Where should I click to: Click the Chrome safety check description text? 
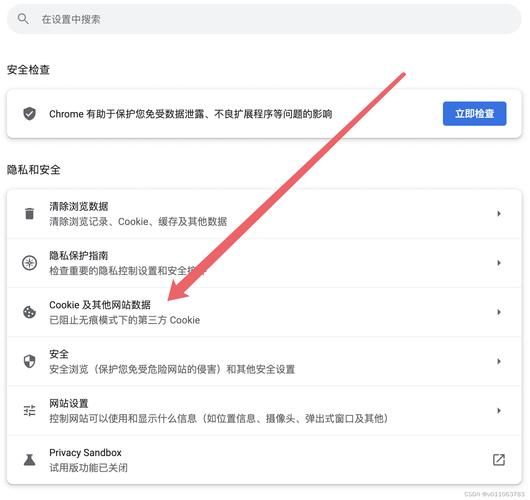coord(191,114)
